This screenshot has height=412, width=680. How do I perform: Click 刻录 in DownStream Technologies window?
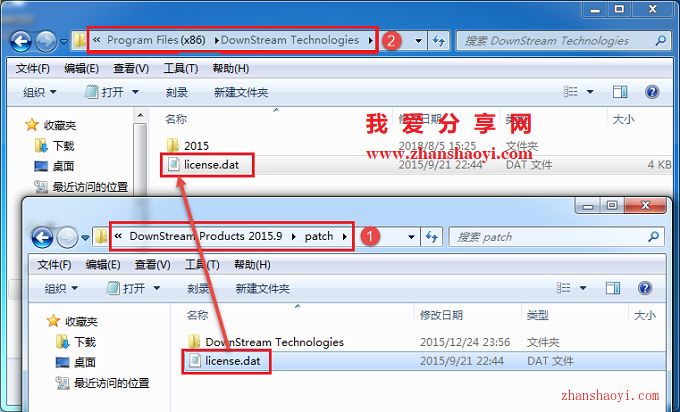(x=177, y=92)
